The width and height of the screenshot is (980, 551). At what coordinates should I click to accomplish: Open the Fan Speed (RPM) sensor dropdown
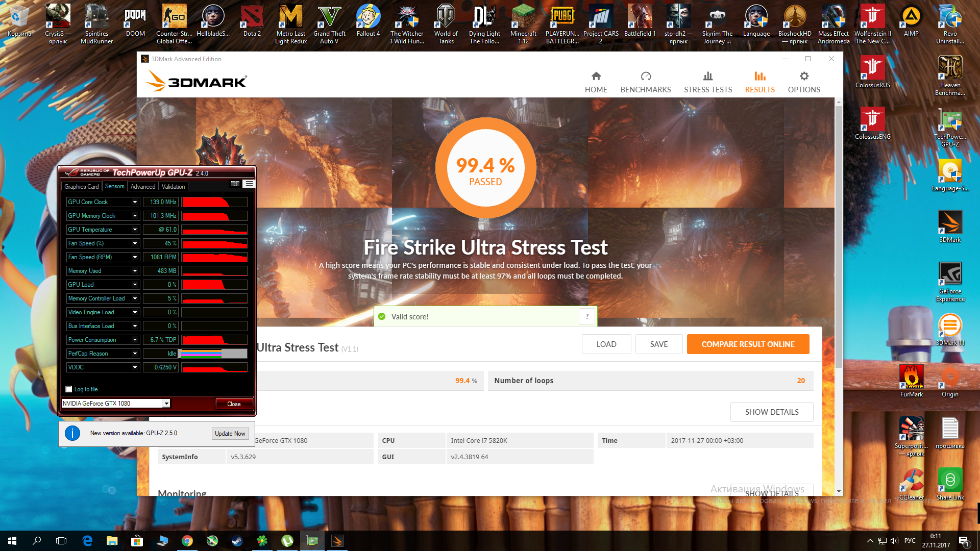135,257
